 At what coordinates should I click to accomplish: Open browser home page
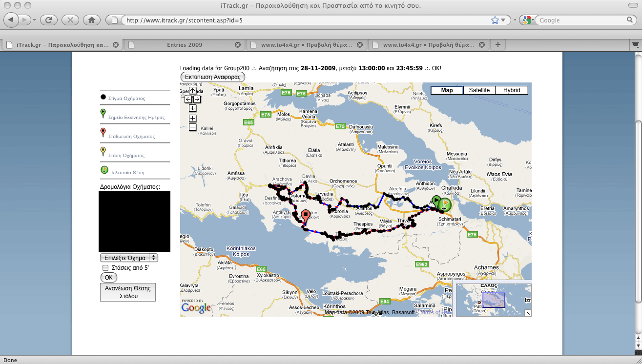click(x=92, y=20)
